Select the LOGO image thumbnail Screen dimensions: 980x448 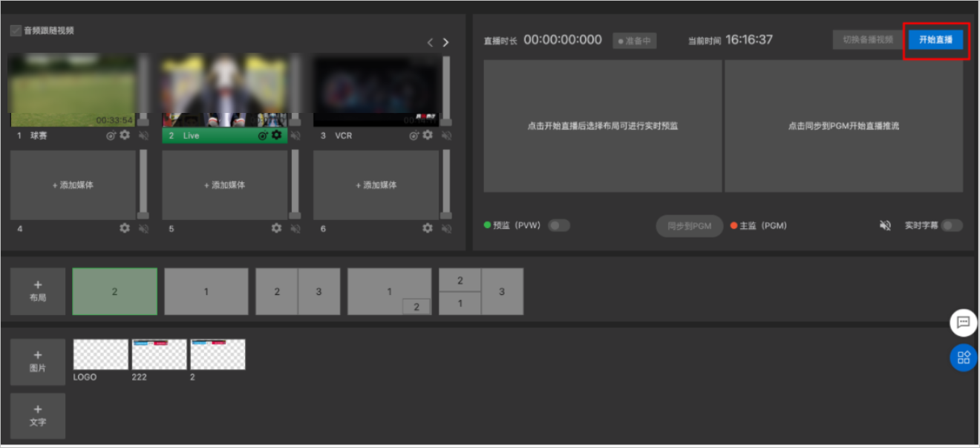point(100,354)
